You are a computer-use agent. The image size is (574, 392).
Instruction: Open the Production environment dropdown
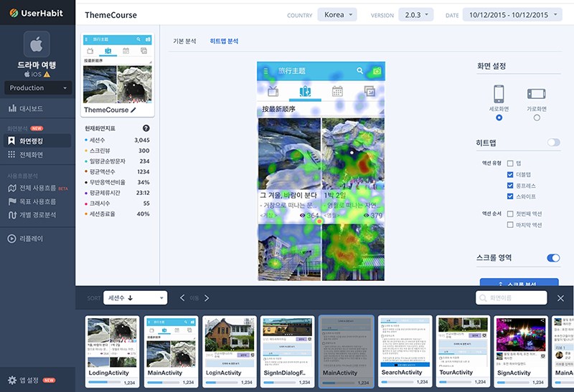pyautogui.click(x=38, y=87)
